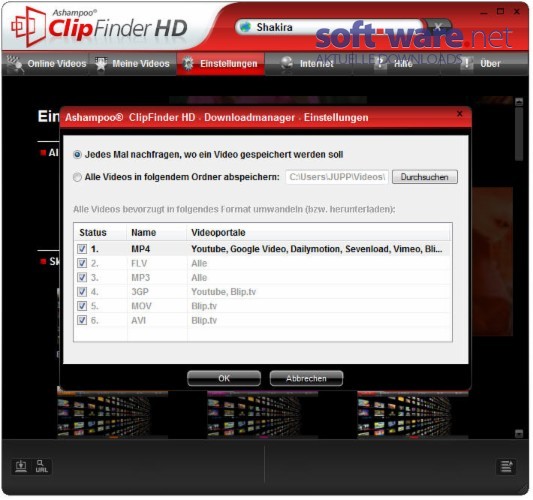Click the left video wall thumbnail
Viewport: 533px width, 500px height.
[x=113, y=414]
